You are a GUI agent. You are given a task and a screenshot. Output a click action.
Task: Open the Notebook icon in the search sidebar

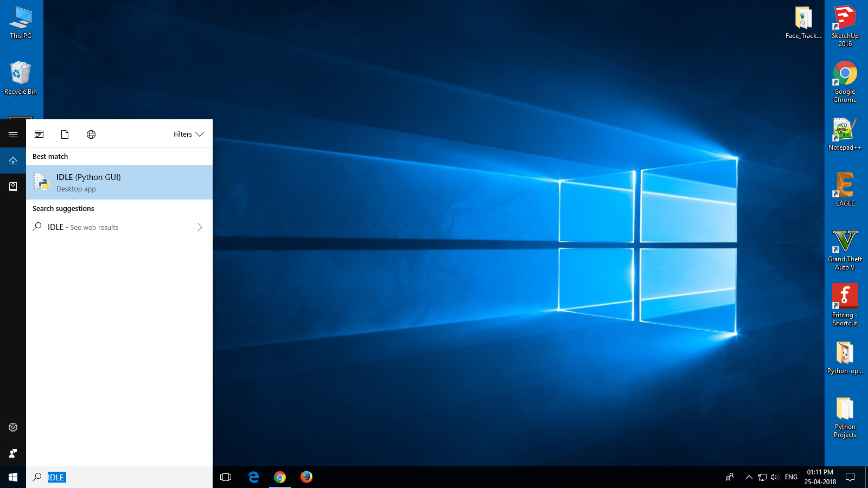pos(13,187)
